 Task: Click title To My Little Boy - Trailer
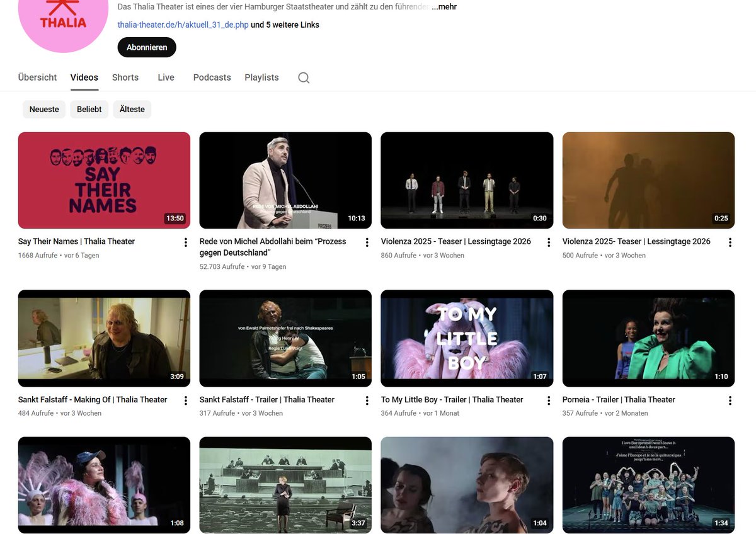(452, 399)
